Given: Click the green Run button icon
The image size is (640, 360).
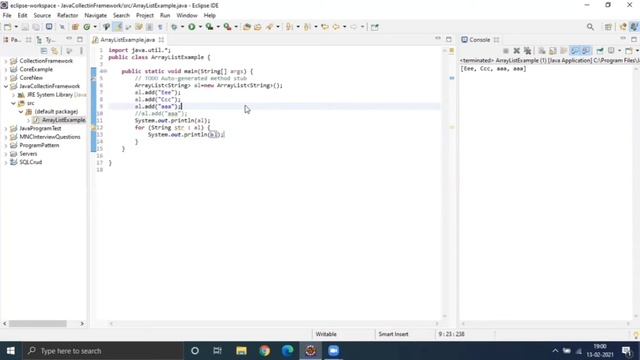Looking at the screenshot, I should click(191, 27).
